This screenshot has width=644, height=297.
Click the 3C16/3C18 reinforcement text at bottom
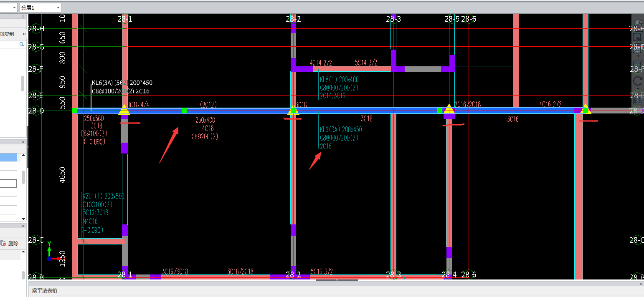tap(175, 272)
